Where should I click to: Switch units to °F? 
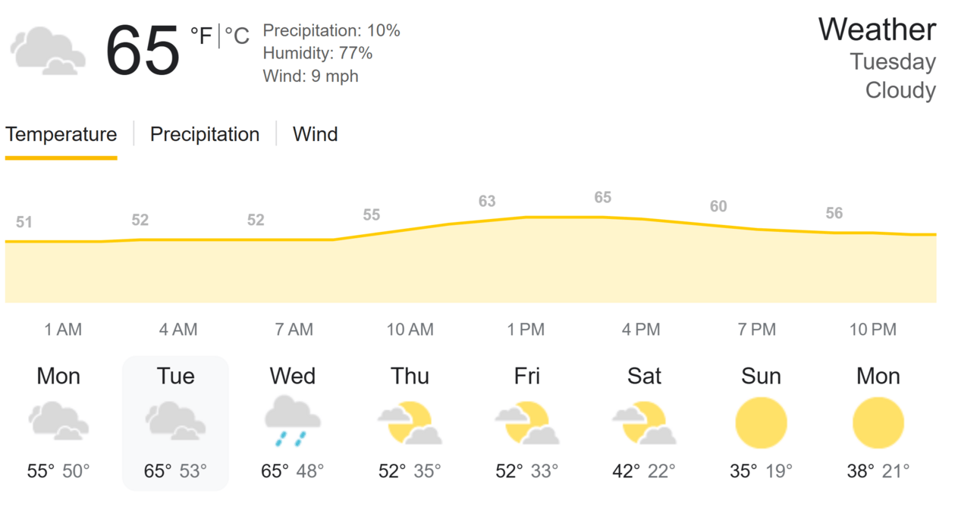(201, 35)
